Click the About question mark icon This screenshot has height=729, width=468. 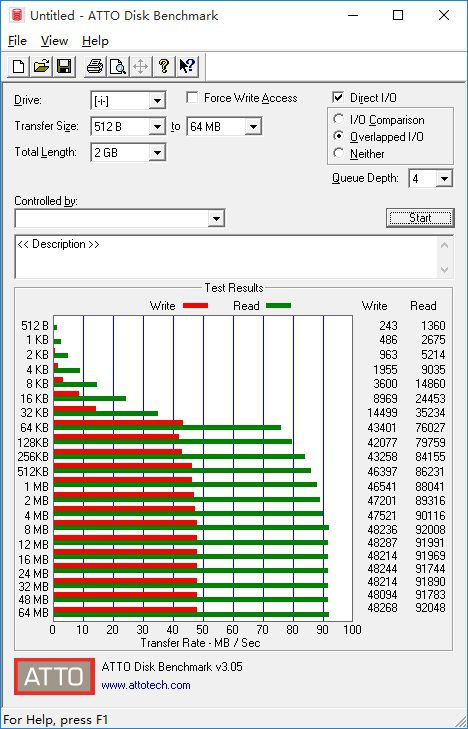(164, 66)
